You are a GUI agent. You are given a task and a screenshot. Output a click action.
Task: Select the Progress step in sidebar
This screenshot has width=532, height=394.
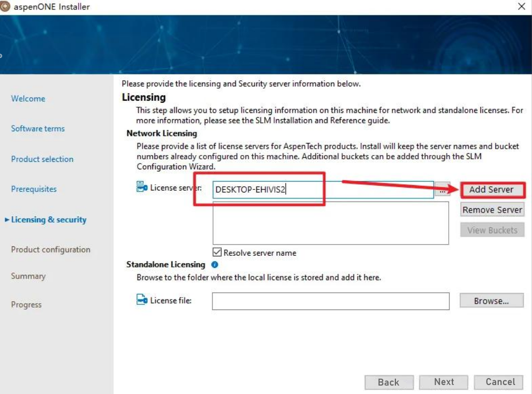pos(26,304)
